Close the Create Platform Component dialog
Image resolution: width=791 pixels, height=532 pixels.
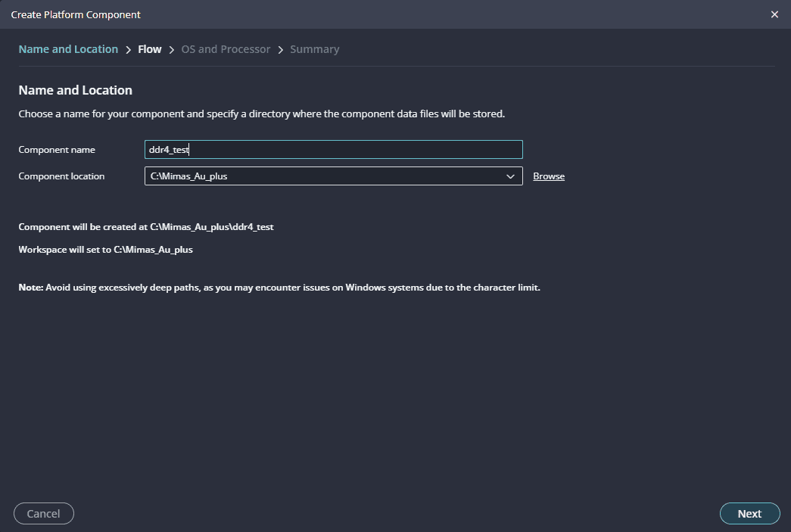point(774,14)
